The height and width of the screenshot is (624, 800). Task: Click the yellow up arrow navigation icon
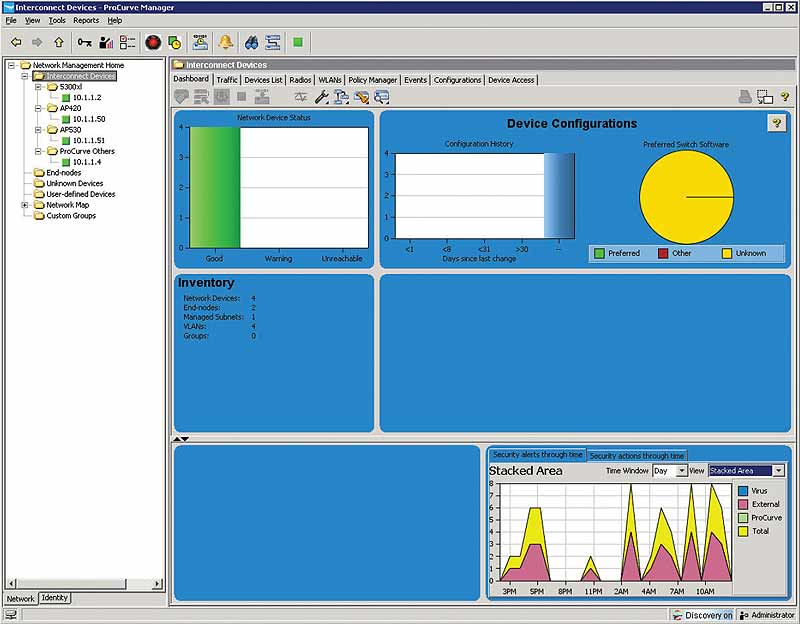click(x=59, y=42)
